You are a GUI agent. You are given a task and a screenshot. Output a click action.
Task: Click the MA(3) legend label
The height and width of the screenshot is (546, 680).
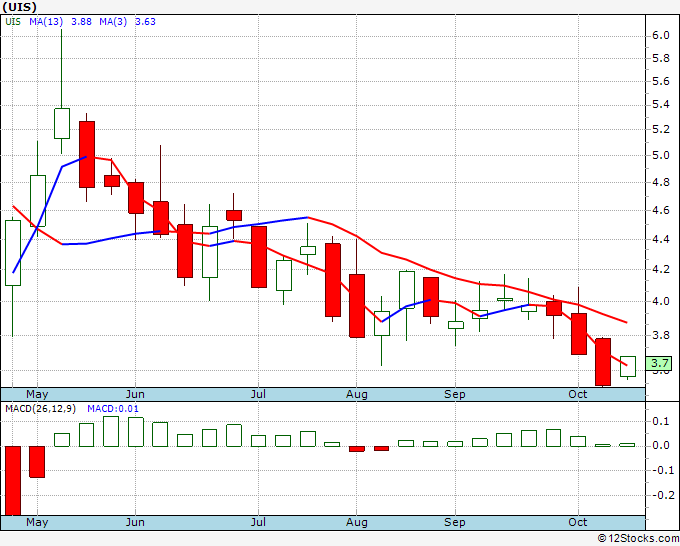coord(113,22)
